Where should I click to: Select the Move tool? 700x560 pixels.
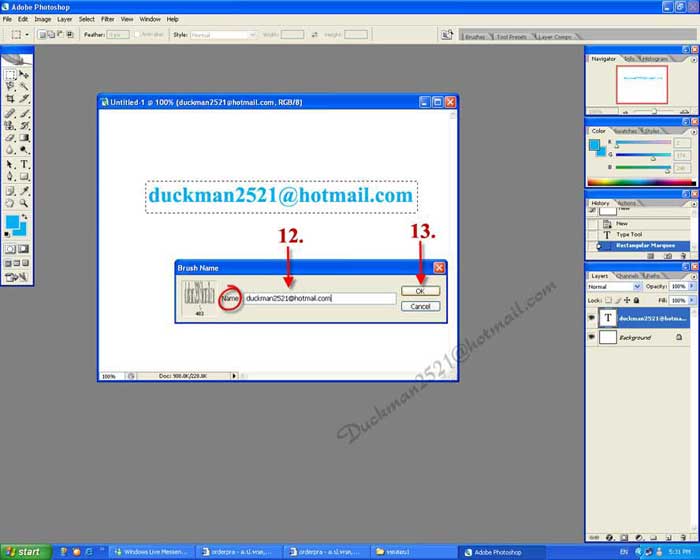24,75
